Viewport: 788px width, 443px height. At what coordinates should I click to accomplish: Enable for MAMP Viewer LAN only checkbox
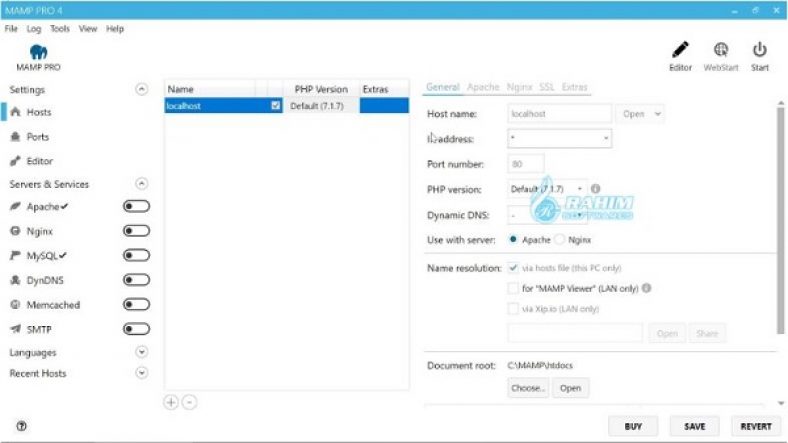[513, 288]
